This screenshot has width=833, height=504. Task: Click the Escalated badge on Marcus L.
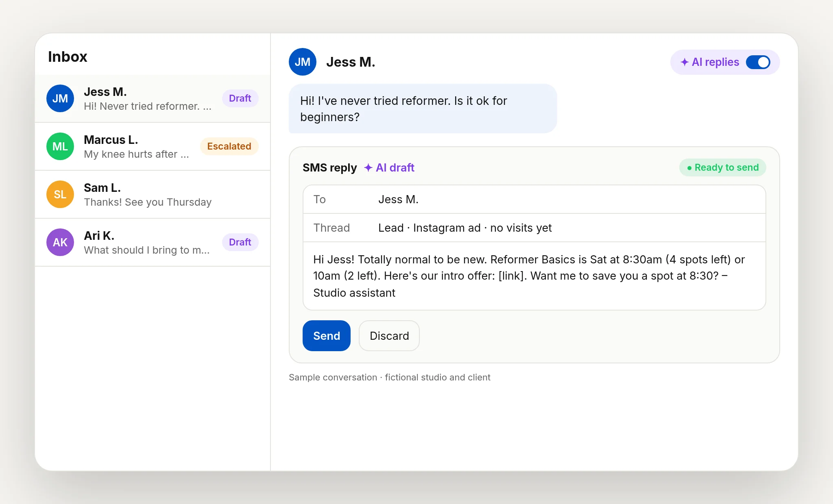(x=229, y=146)
